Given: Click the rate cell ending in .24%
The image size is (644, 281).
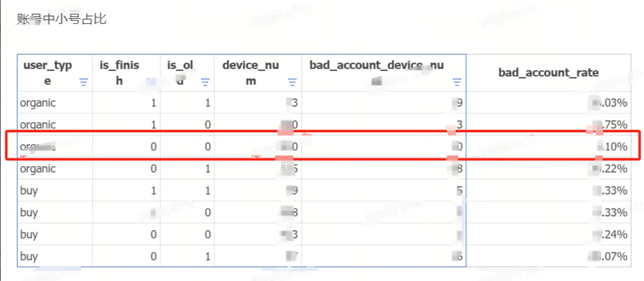Looking at the screenshot, I should [x=611, y=235].
